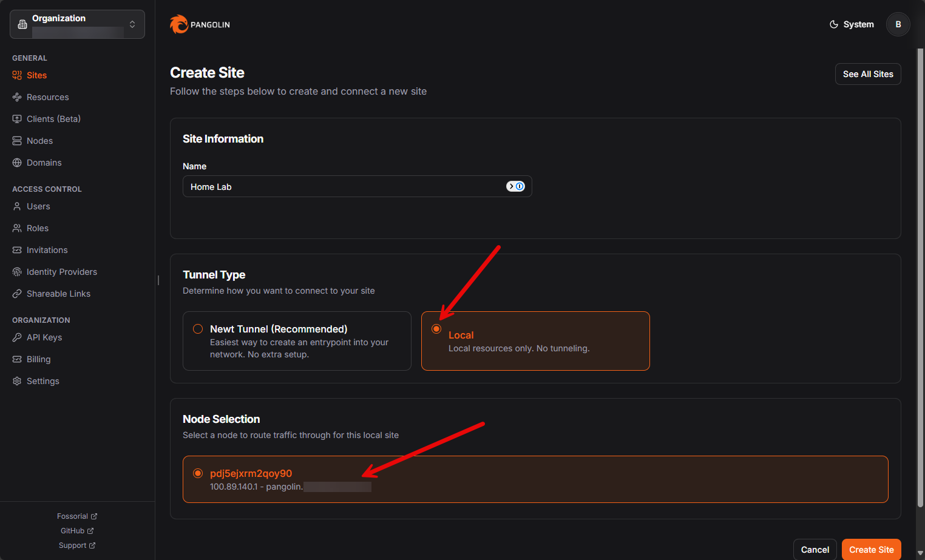This screenshot has width=925, height=560.
Task: Click the Pangolin logo icon
Action: (179, 24)
